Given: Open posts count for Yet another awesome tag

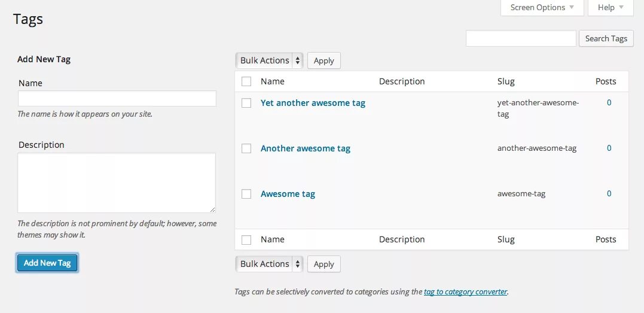Looking at the screenshot, I should pyautogui.click(x=609, y=102).
